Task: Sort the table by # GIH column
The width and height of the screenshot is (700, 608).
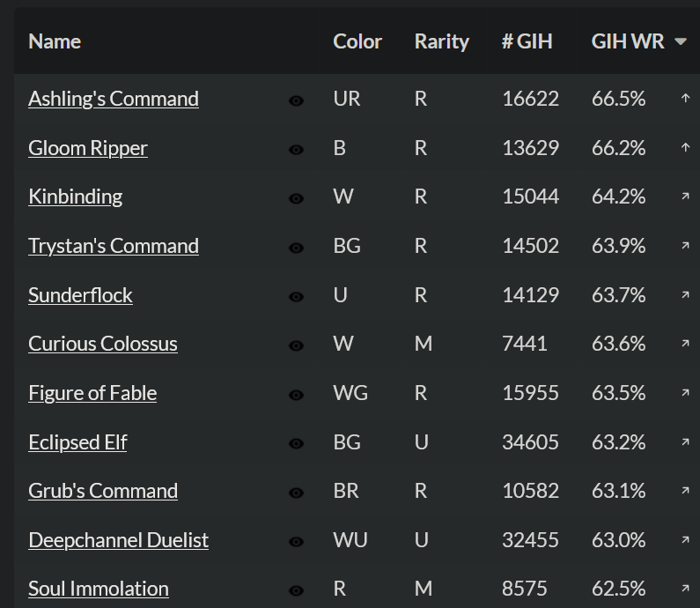Action: (x=527, y=41)
